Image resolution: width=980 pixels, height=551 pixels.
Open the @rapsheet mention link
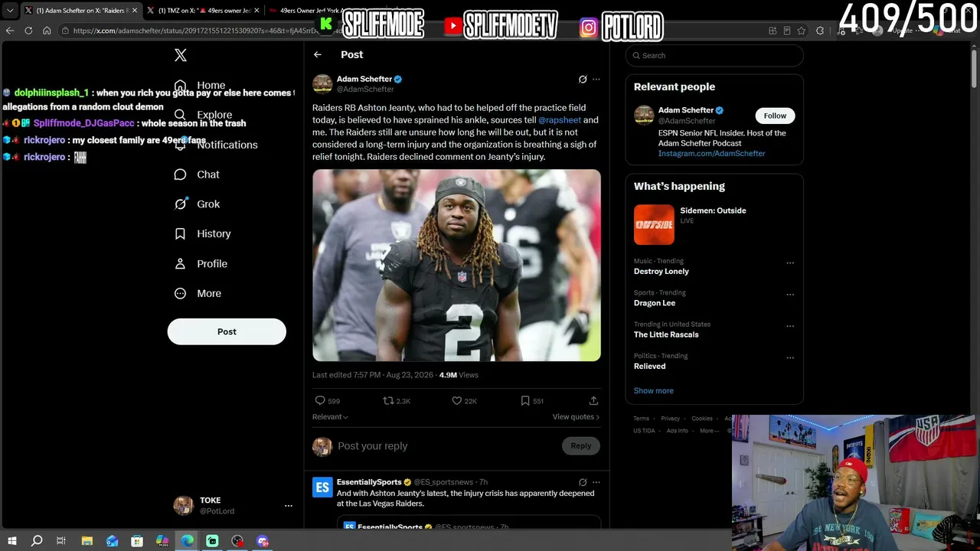tap(560, 120)
